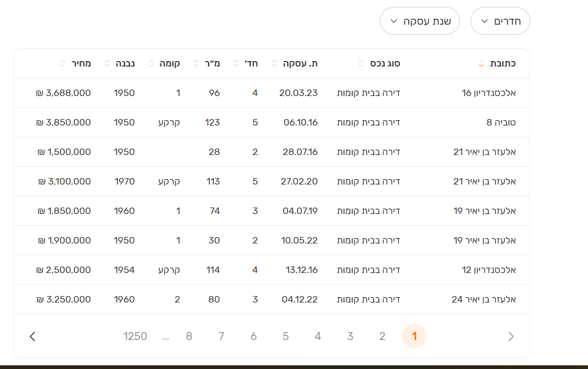Click current page 1 indicator
This screenshot has height=369, width=588.
[414, 336]
